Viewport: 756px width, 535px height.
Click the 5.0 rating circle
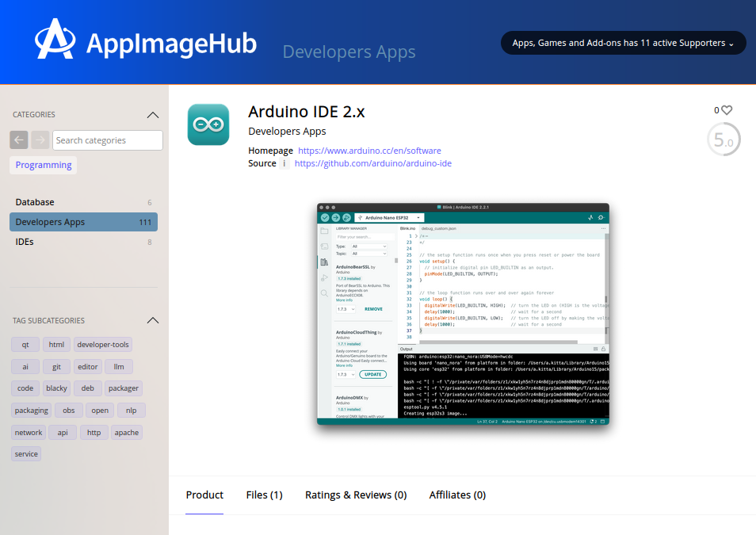(724, 139)
